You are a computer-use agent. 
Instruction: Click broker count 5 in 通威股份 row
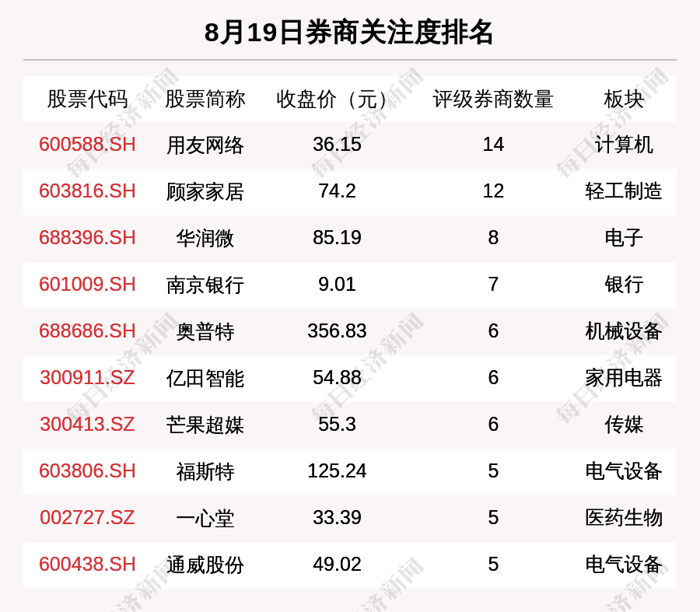pyautogui.click(x=493, y=565)
